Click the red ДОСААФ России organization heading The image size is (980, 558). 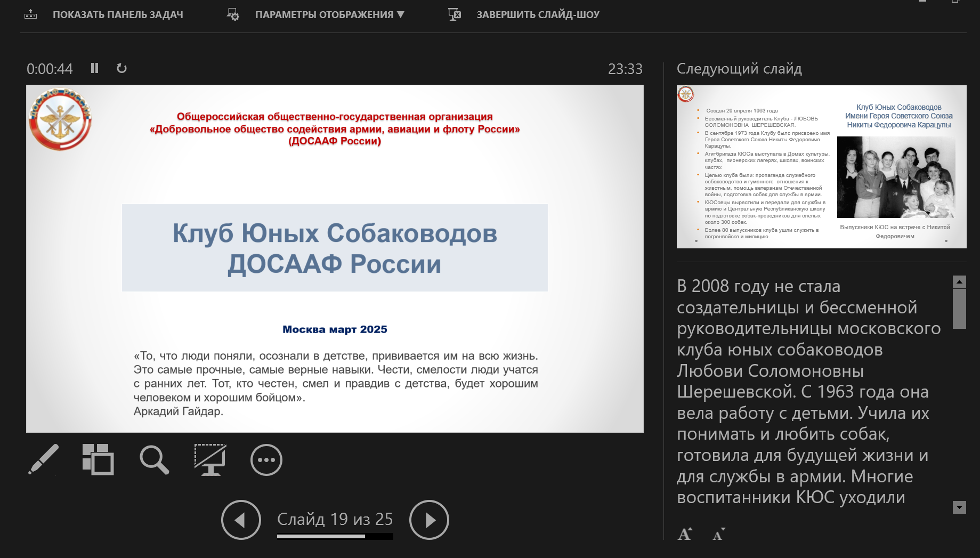tap(335, 129)
